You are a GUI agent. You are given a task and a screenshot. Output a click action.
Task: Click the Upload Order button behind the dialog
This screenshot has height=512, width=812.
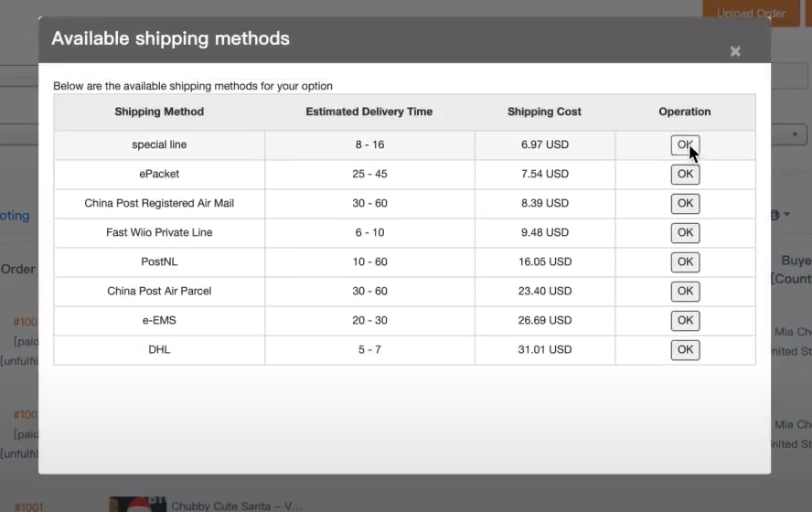click(751, 13)
